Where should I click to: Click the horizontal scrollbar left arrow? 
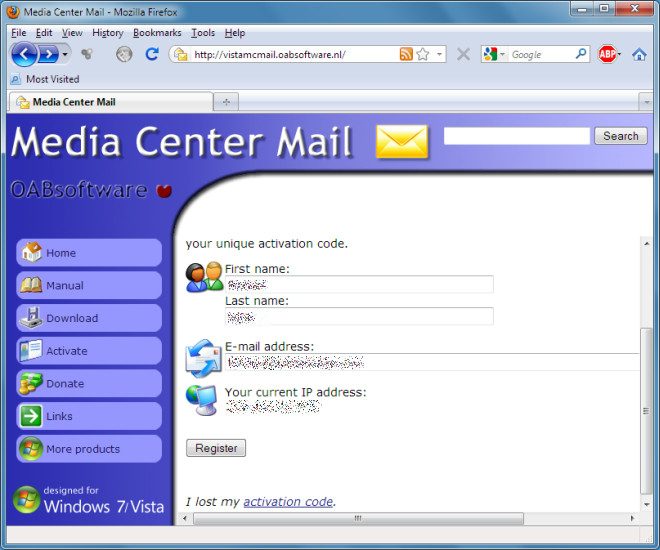click(185, 518)
